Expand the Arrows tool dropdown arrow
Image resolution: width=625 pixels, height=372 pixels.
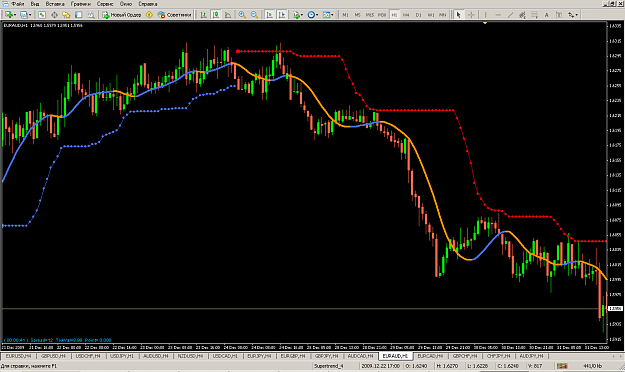(577, 15)
